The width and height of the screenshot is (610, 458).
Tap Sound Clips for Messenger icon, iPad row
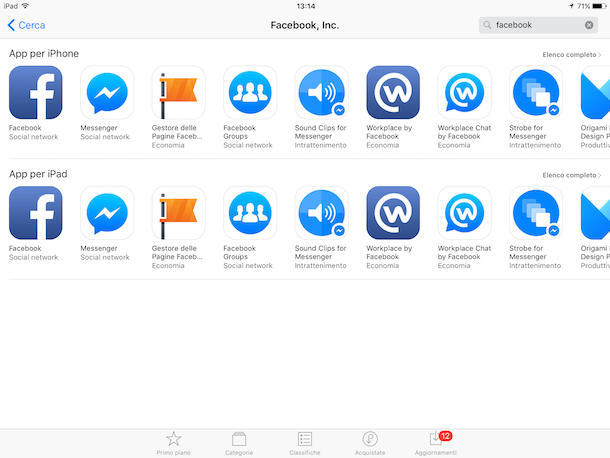(x=321, y=213)
